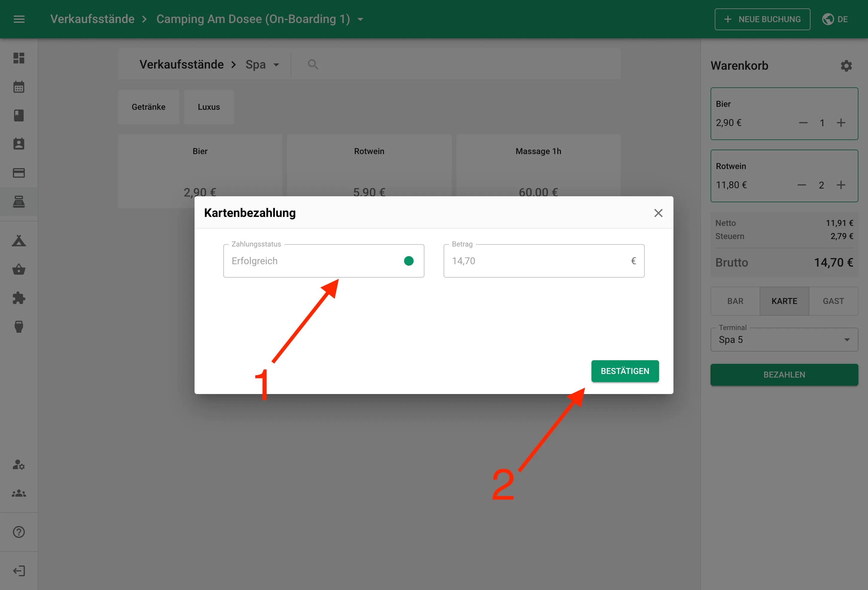Viewport: 868px width, 590px height.
Task: Decrease Bier quantity with minus
Action: coord(803,123)
